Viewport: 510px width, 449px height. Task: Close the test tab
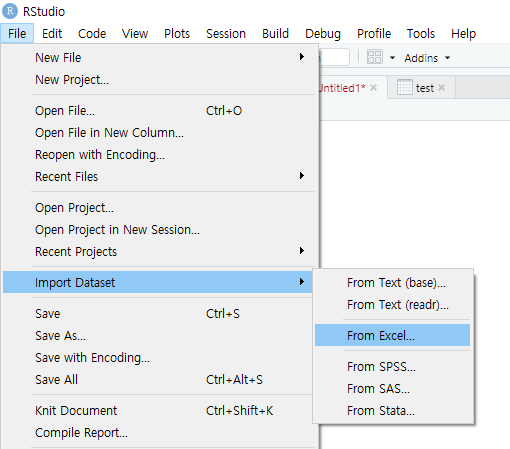(x=441, y=88)
